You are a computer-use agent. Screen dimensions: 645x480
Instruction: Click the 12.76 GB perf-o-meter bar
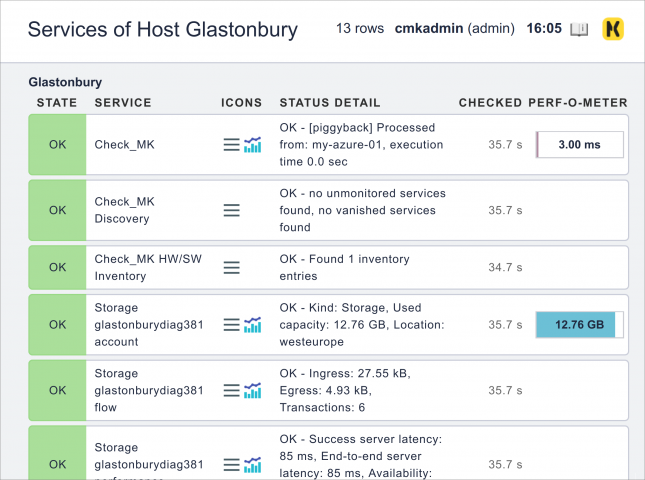[x=580, y=325]
